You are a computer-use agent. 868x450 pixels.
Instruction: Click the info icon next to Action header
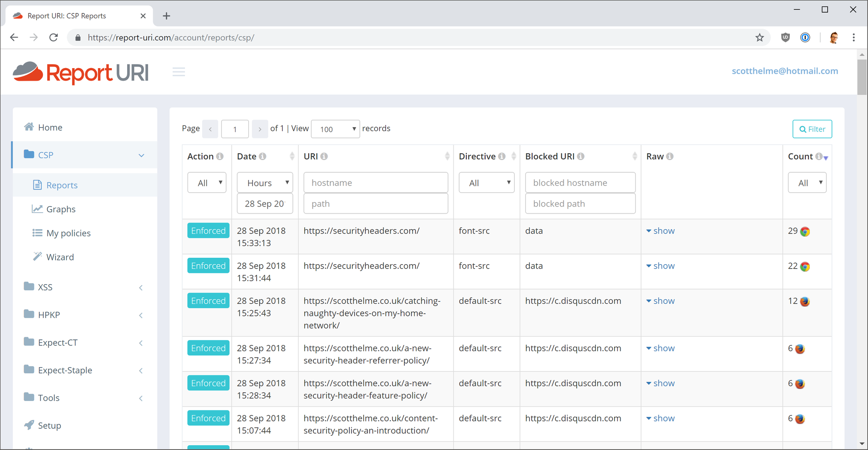[x=220, y=157]
